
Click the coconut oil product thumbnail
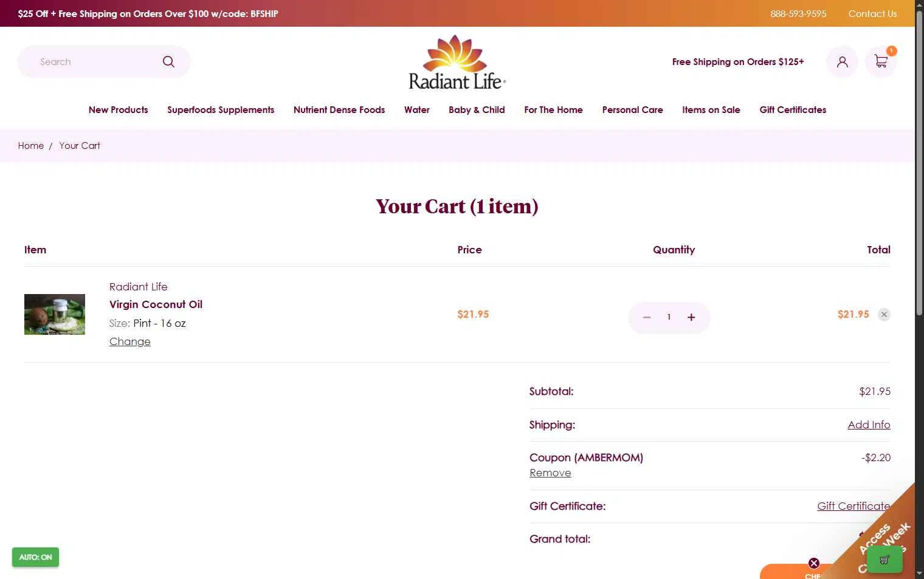coord(55,314)
